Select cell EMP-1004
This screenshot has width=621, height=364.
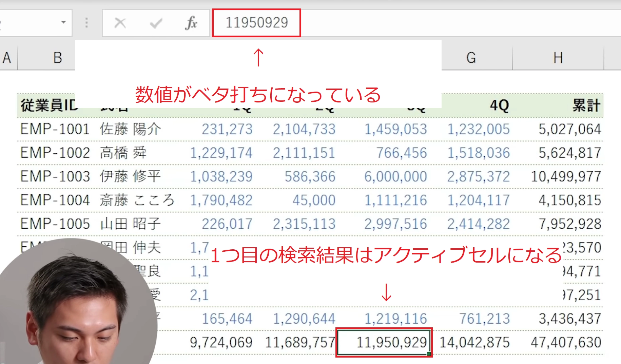(x=55, y=200)
